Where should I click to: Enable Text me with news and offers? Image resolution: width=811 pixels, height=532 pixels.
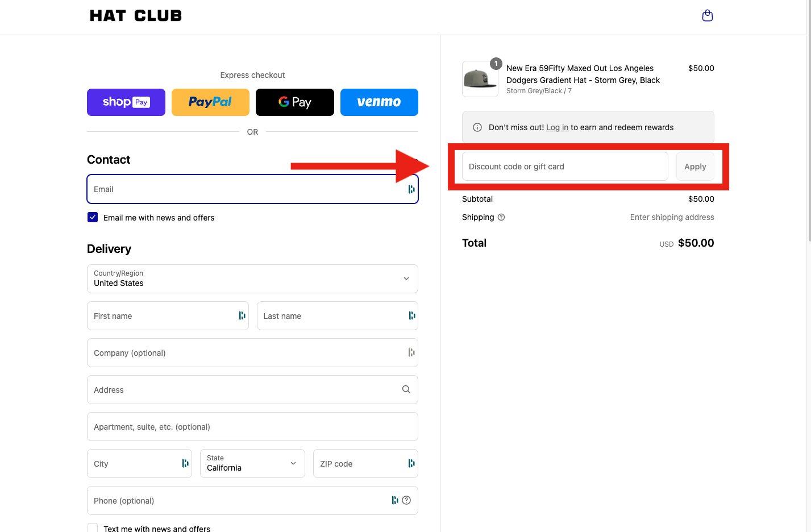tap(93, 528)
